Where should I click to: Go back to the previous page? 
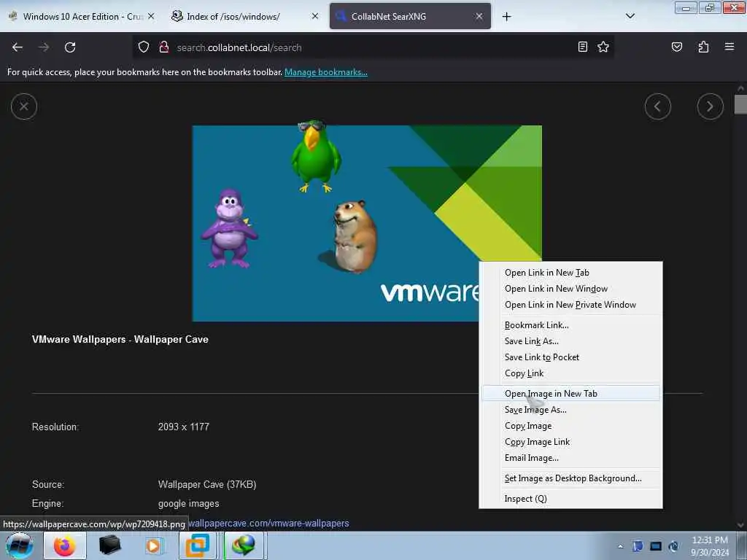pos(18,47)
